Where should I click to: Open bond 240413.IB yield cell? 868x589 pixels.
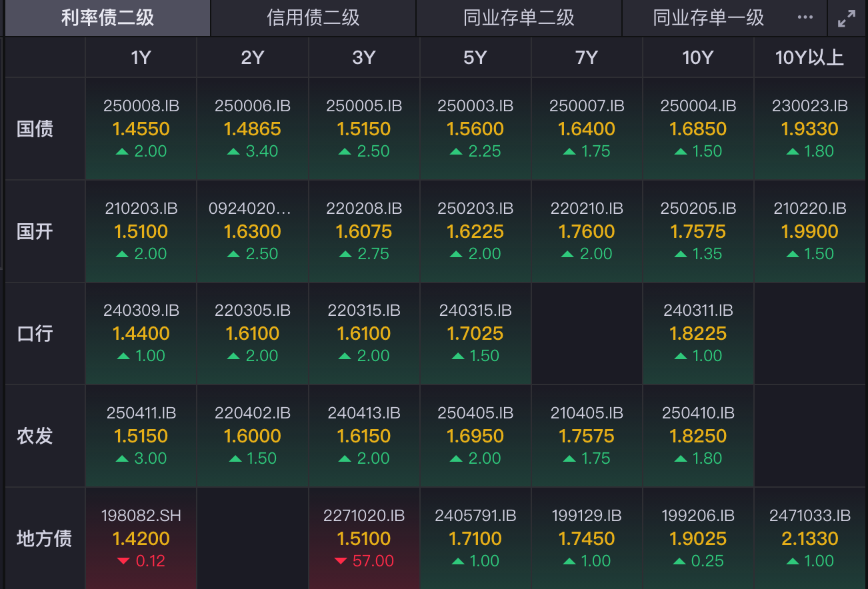(364, 436)
